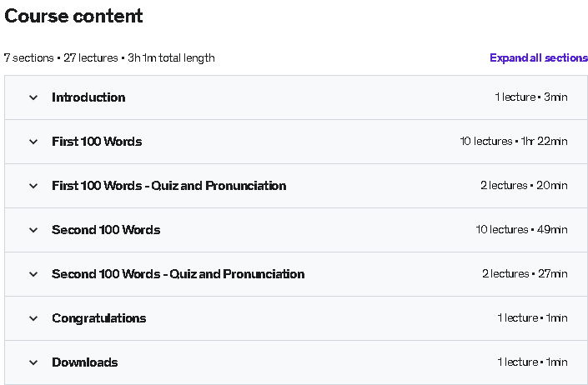Click the Downloads section title

point(85,362)
